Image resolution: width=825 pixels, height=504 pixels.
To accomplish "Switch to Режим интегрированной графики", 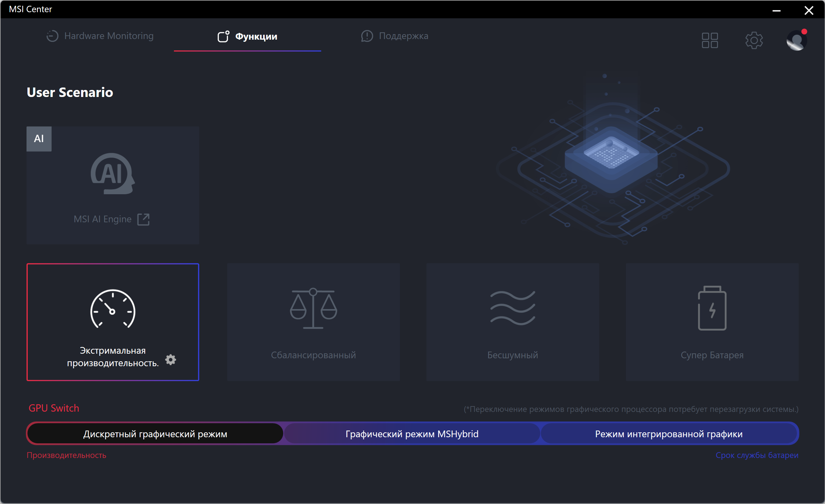I will [x=668, y=434].
